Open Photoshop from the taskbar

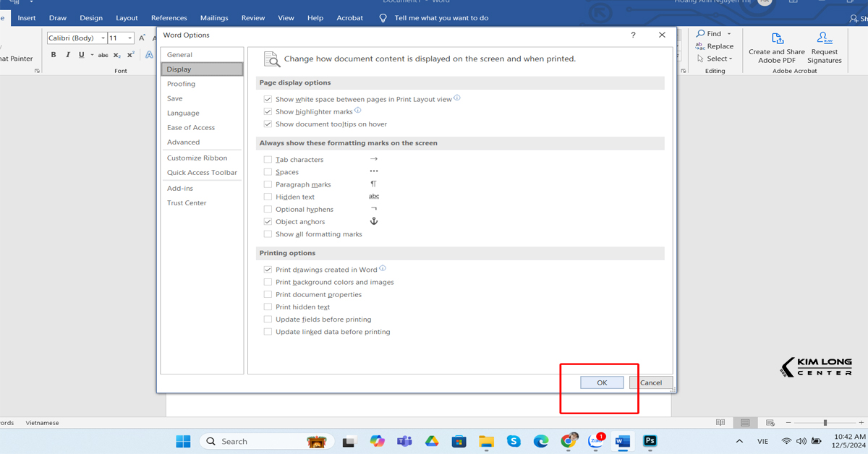coord(650,441)
